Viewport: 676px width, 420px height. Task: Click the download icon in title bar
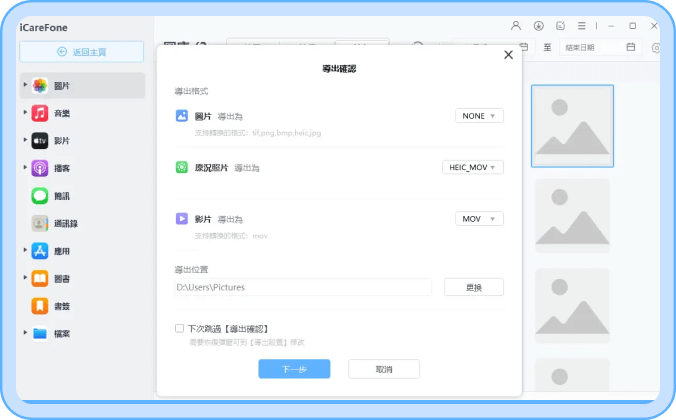click(538, 26)
